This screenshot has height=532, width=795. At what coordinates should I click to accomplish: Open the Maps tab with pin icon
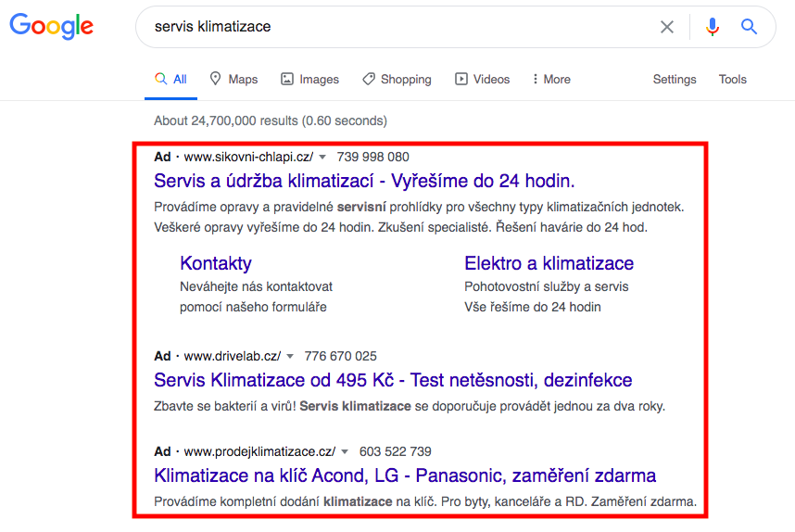233,79
